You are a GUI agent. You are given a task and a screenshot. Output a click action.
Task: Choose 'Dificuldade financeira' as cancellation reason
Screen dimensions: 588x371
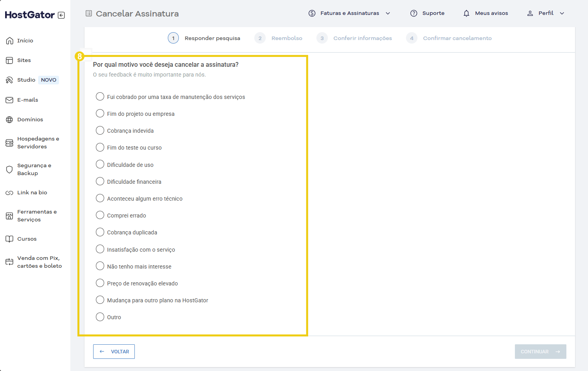pyautogui.click(x=100, y=181)
